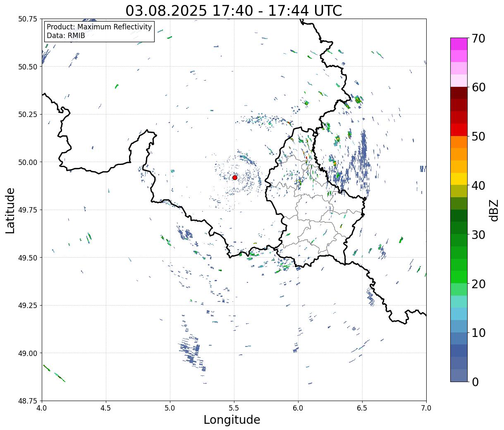The width and height of the screenshot is (504, 430).
Task: Click the colorbar tick label 20
Action: tap(478, 284)
